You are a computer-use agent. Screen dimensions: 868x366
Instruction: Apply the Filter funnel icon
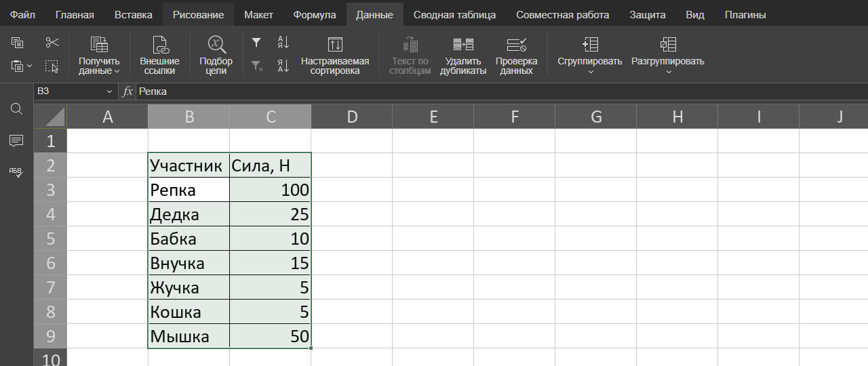coord(256,43)
